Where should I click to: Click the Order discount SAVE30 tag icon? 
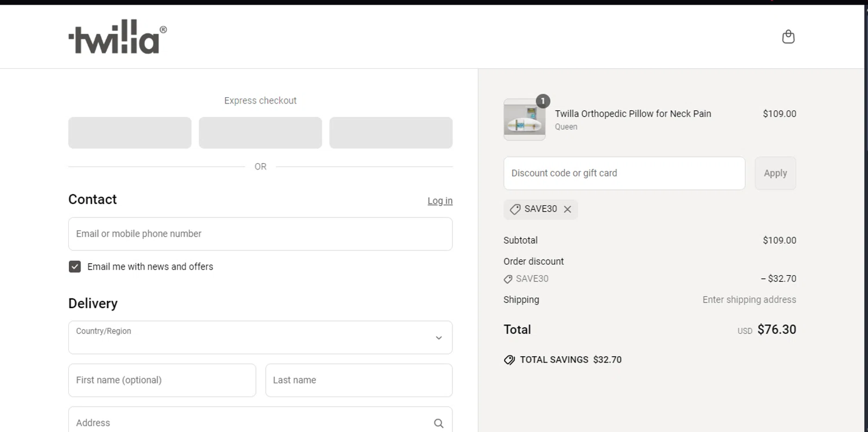pyautogui.click(x=508, y=279)
